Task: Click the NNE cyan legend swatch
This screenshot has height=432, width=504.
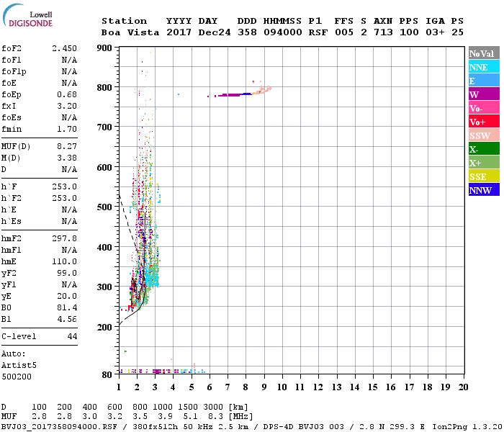Action: pos(482,67)
